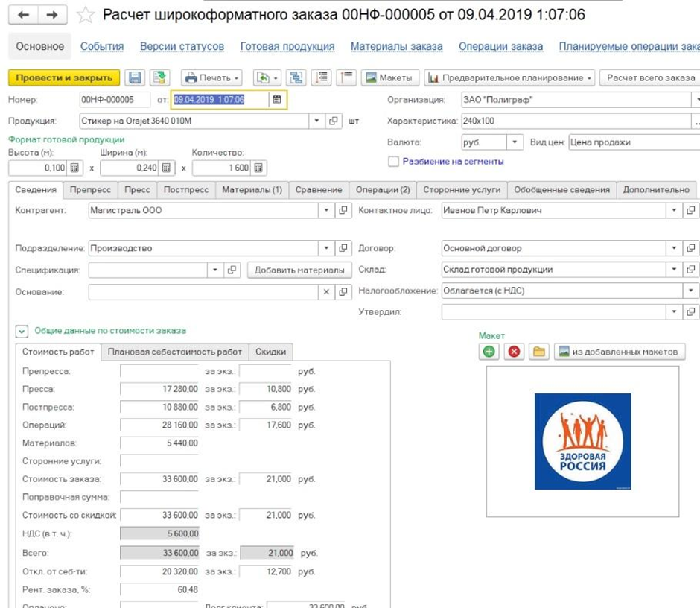Open the Налогообложение dropdown list
This screenshot has width=700, height=608.
(692, 291)
